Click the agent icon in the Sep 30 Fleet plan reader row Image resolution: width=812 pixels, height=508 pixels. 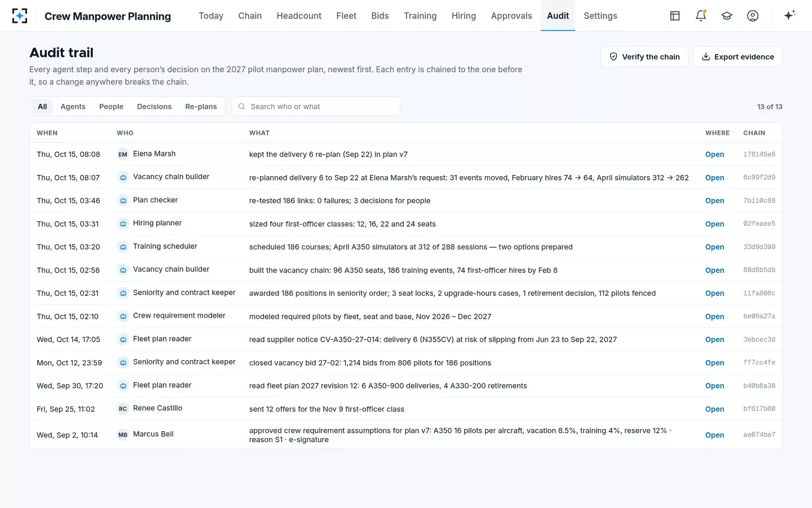(123, 386)
